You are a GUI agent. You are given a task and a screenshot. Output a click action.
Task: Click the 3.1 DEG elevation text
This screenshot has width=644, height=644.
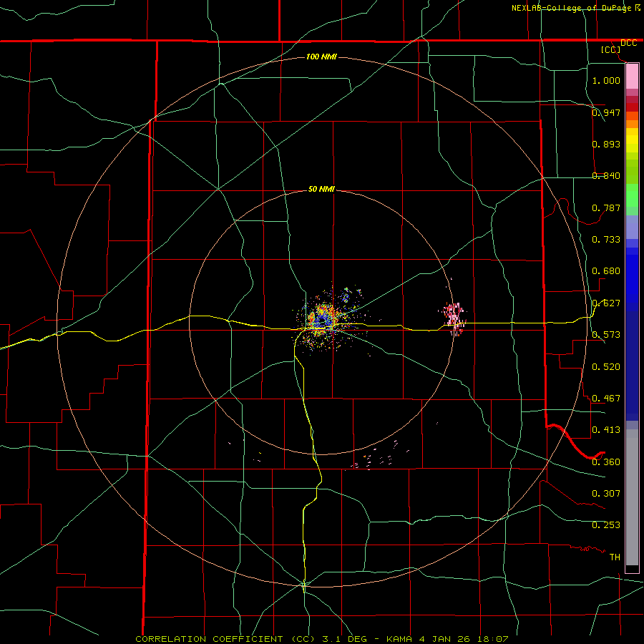345,639
